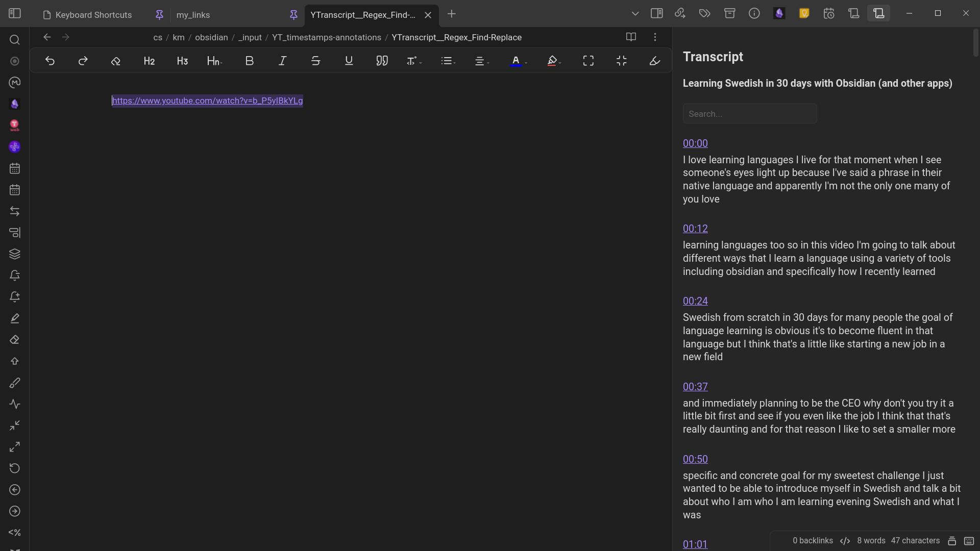Toggle bold formatting in editing toolbar

[x=249, y=61]
